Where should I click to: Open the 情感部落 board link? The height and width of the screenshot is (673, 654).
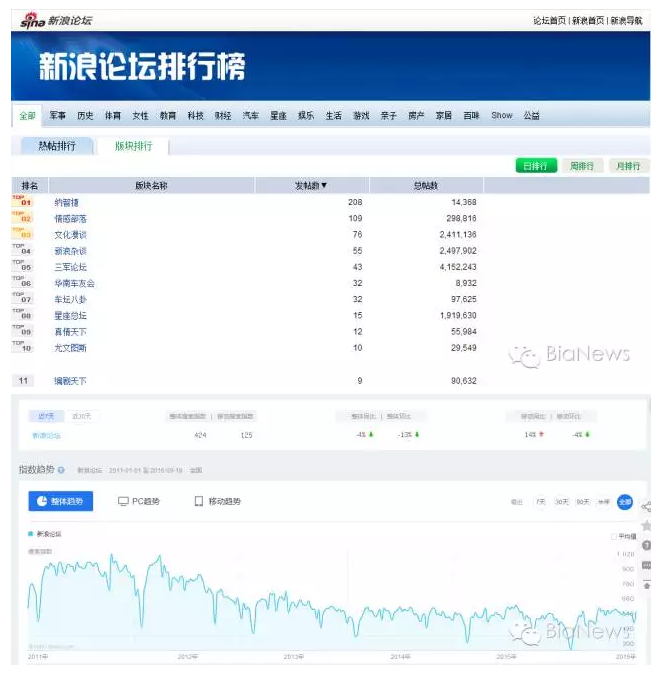[70, 218]
